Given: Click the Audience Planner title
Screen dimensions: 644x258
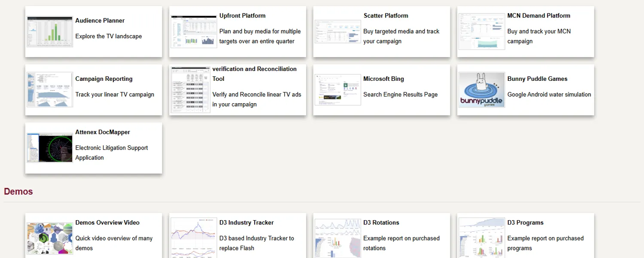Looking at the screenshot, I should 100,21.
